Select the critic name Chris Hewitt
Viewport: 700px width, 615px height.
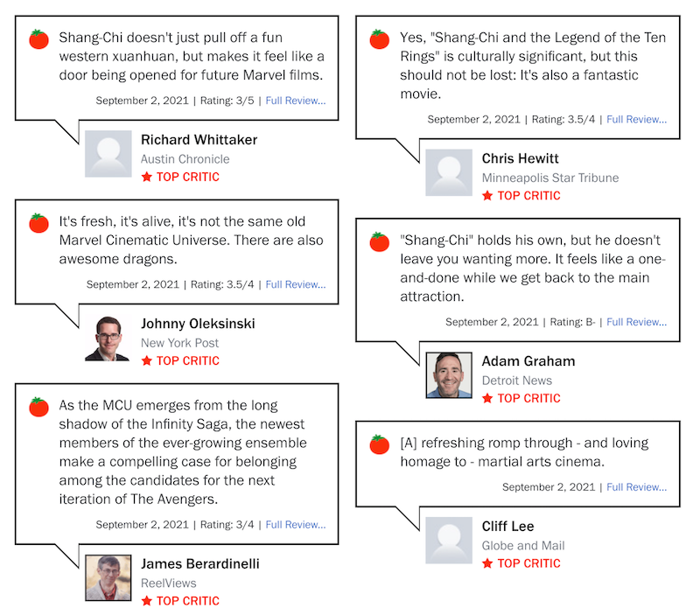(x=520, y=158)
